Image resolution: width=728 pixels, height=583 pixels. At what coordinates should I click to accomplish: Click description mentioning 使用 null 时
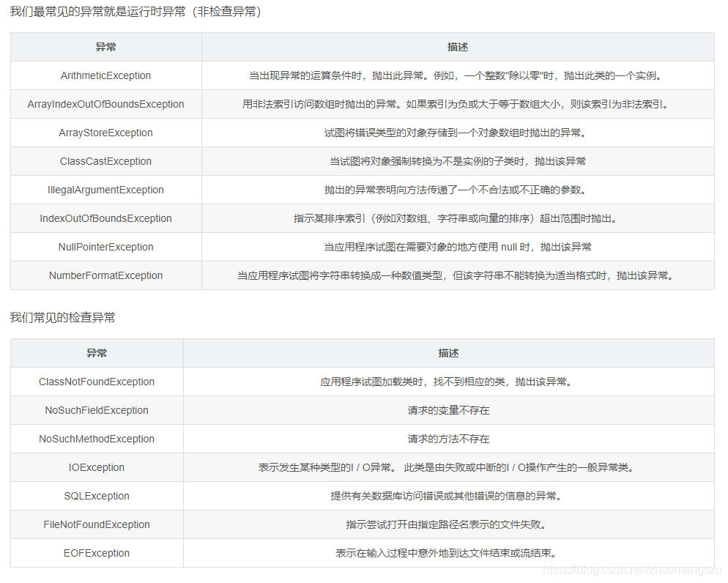[x=458, y=247]
